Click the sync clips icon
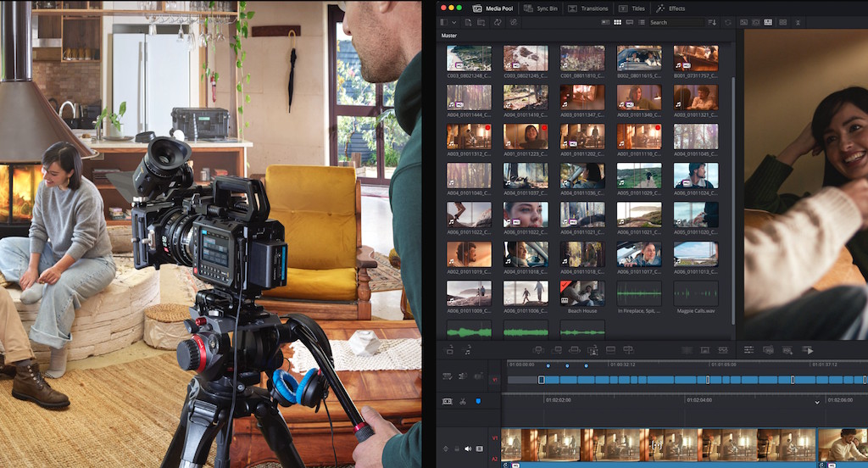Viewport: 868px width, 468px height. 498,22
